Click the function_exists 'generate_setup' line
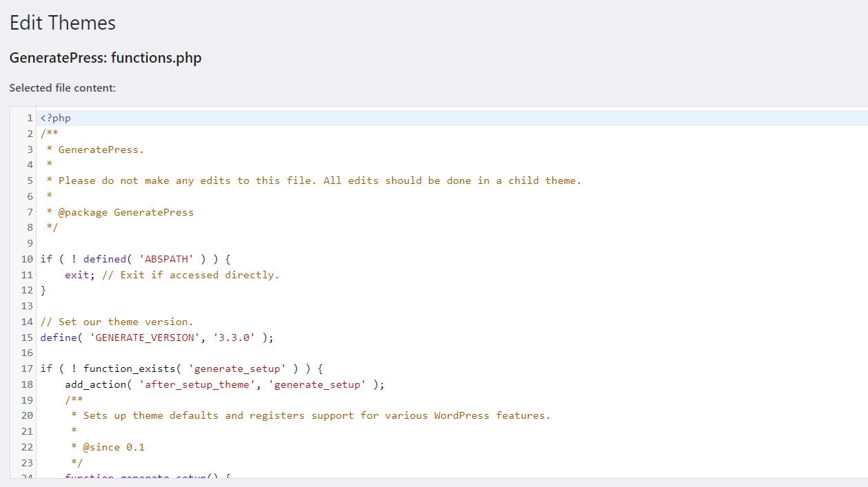The width and height of the screenshot is (868, 487). click(181, 369)
